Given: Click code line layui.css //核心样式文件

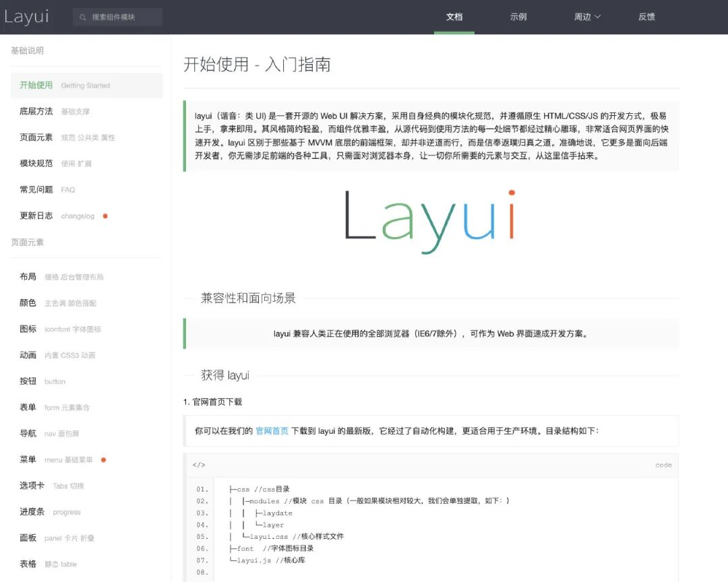Looking at the screenshot, I should coord(286,536).
